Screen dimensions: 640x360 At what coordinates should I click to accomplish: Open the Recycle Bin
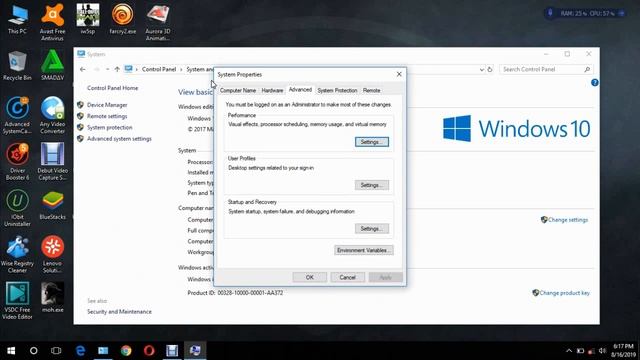pos(17,66)
